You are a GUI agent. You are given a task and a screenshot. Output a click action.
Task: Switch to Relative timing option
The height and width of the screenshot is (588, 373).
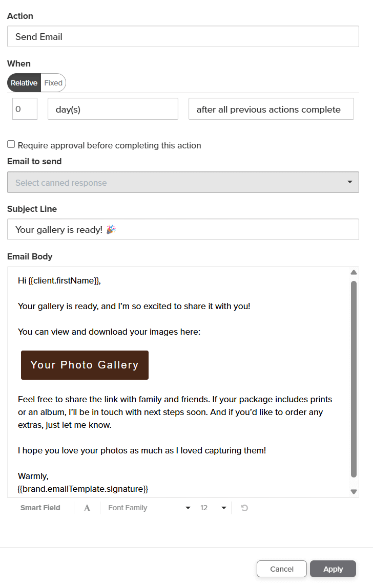(24, 83)
